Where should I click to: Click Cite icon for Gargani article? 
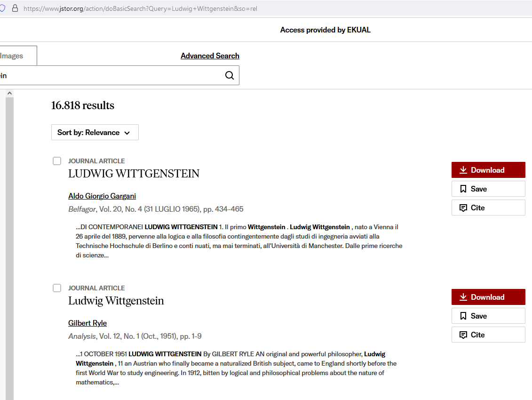click(463, 208)
